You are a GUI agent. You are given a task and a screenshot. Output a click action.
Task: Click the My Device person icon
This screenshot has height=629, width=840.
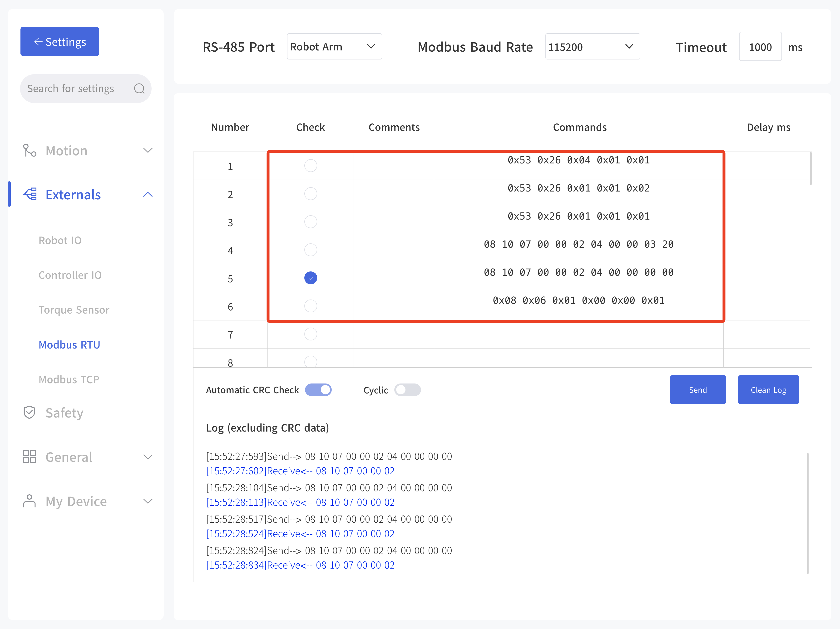click(29, 501)
